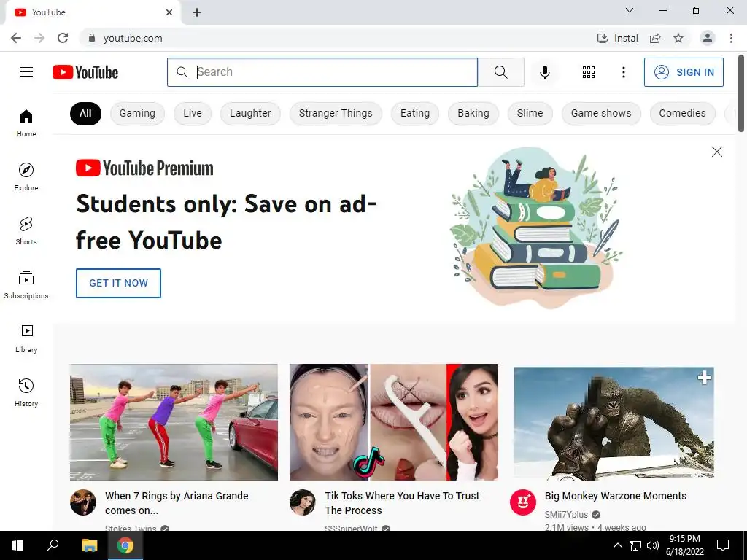This screenshot has height=560, width=747.
Task: Open the network status icon
Action: pyautogui.click(x=635, y=545)
